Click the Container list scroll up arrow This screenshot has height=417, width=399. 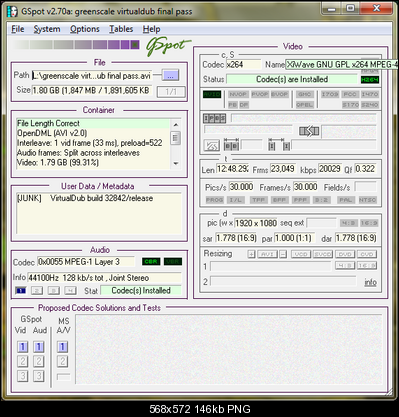point(176,125)
